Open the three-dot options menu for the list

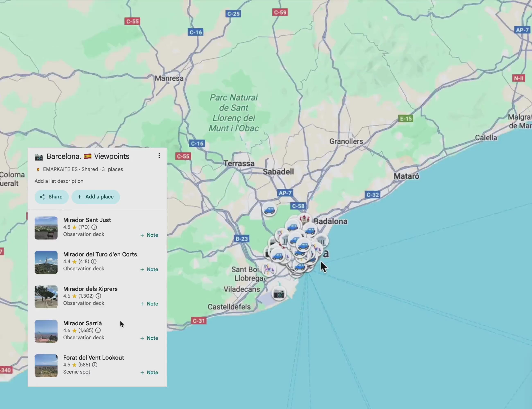[159, 156]
